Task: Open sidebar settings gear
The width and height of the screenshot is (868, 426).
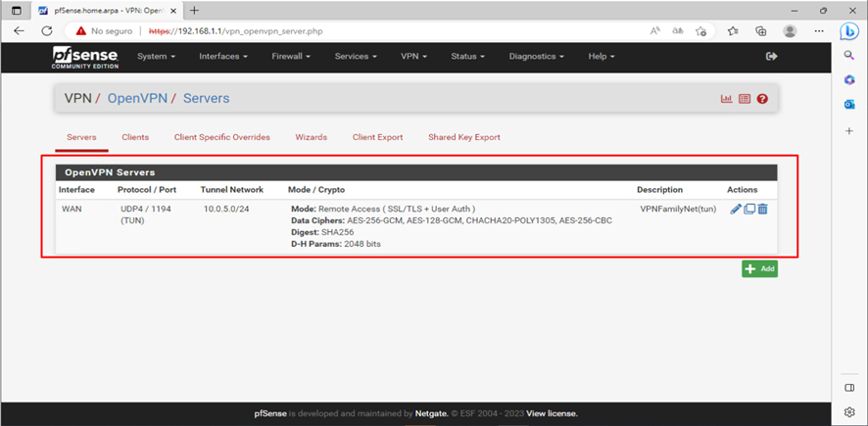Action: [x=849, y=411]
